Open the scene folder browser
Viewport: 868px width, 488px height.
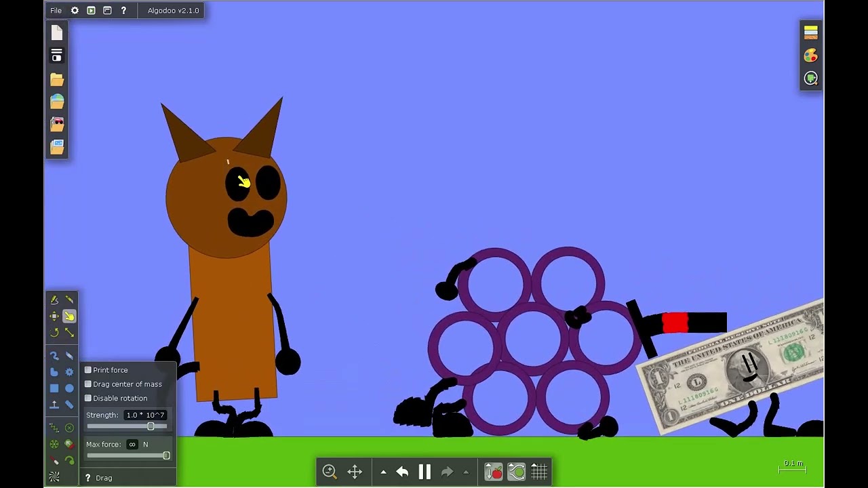point(57,79)
